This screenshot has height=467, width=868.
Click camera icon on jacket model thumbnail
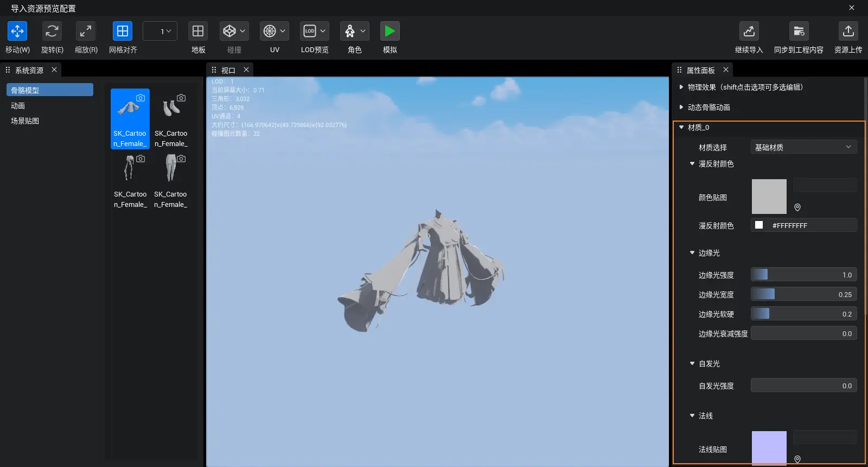[x=141, y=98]
